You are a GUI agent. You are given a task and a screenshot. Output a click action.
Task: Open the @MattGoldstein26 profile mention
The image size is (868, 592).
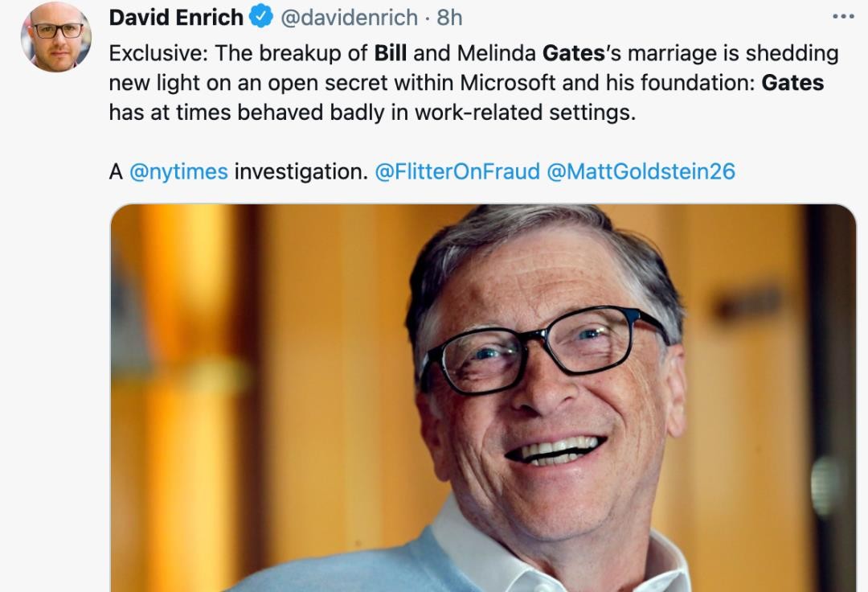641,171
